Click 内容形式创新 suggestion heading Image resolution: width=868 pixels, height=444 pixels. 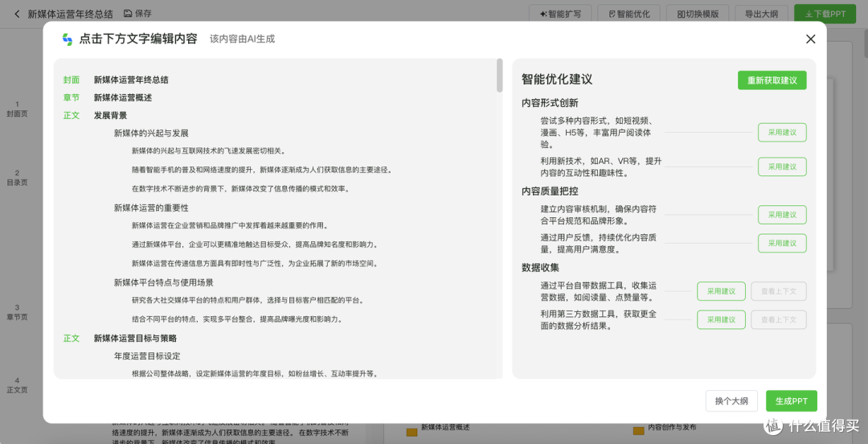tap(551, 103)
